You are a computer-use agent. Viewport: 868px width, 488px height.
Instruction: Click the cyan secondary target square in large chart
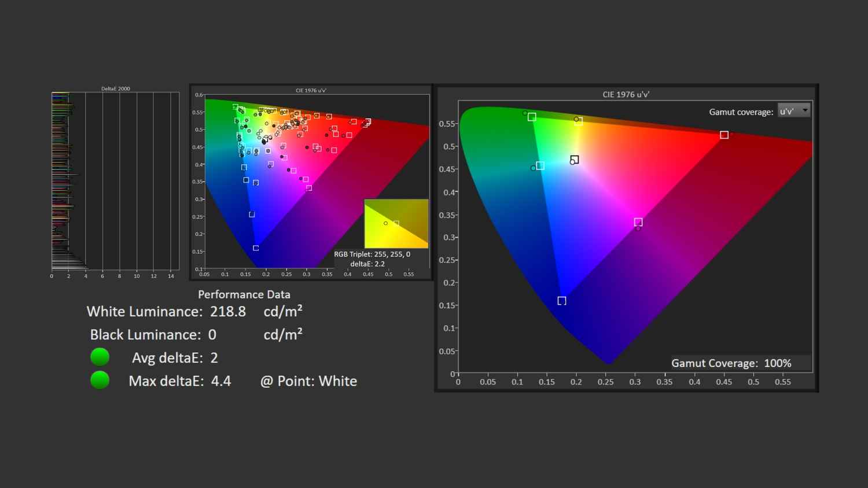pos(540,166)
